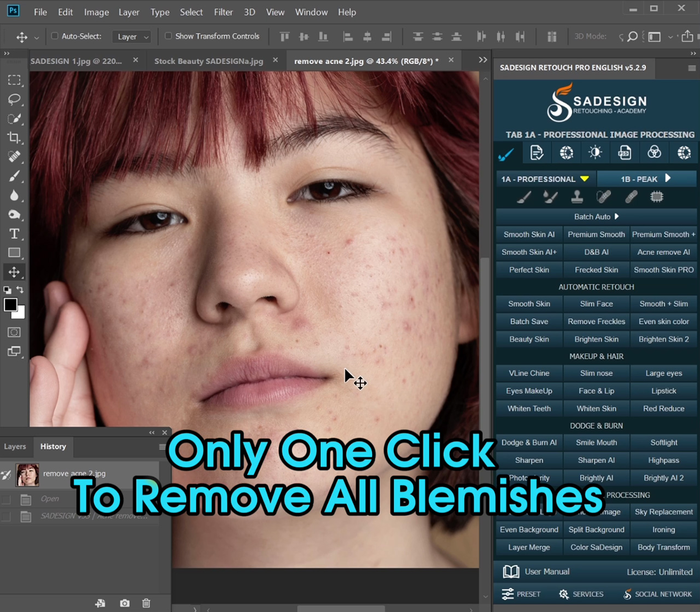
Task: Select the Lasso tool
Action: click(x=14, y=99)
